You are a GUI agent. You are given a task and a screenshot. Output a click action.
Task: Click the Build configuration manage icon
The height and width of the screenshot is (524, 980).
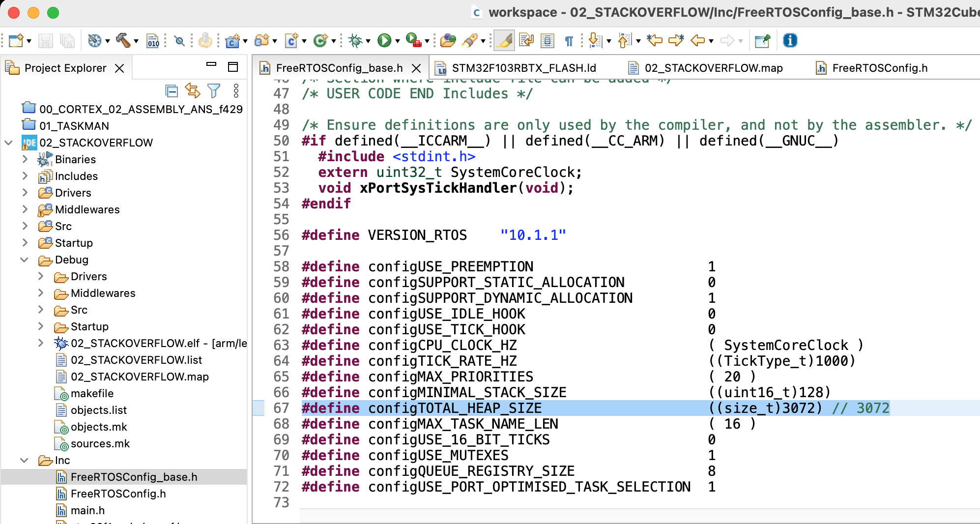[94, 40]
